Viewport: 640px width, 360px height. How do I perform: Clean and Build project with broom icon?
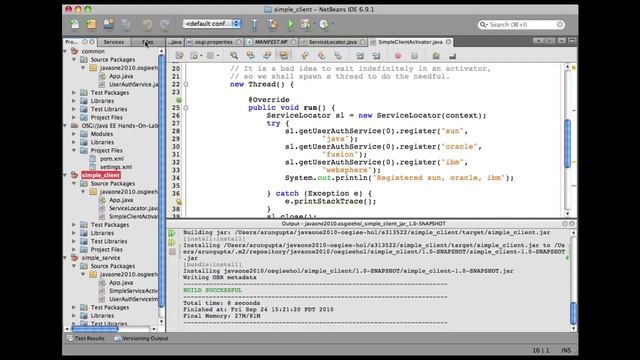pyautogui.click(x=273, y=24)
